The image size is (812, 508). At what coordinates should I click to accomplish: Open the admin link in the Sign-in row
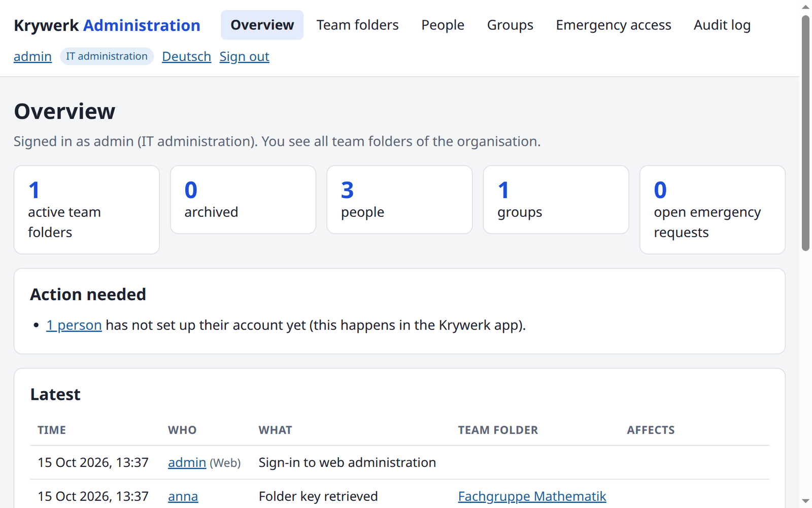point(187,462)
